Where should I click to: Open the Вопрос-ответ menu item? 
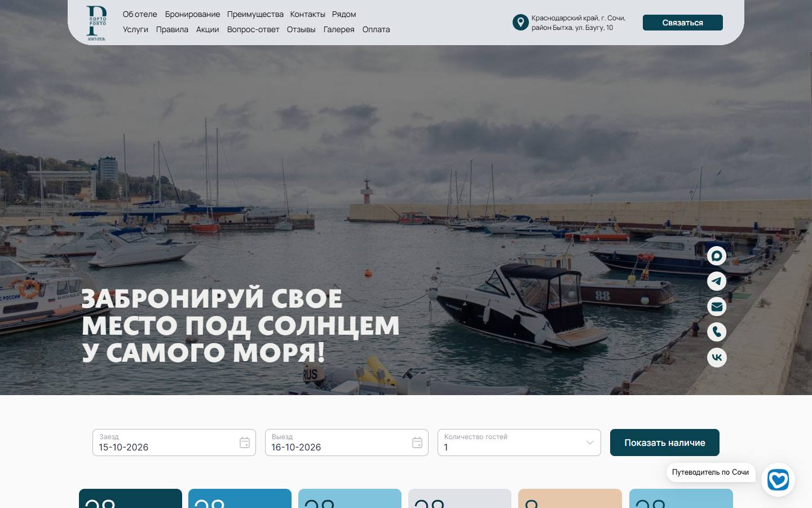[x=253, y=29]
